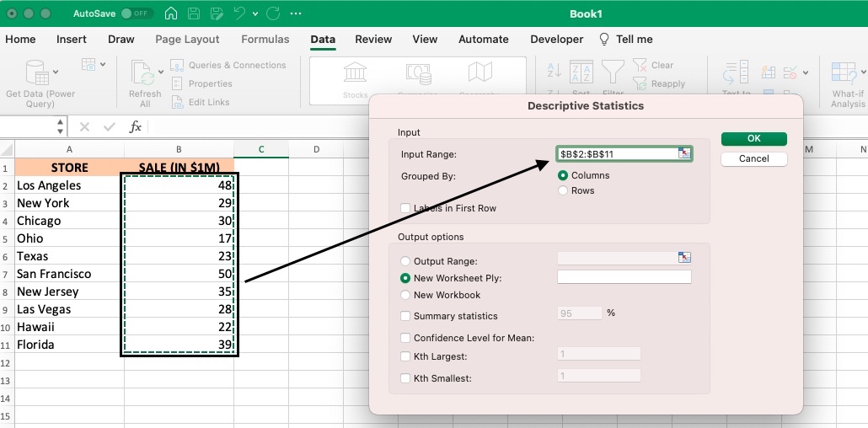Click the Filter funnel icon
The image size is (868, 428).
click(613, 72)
